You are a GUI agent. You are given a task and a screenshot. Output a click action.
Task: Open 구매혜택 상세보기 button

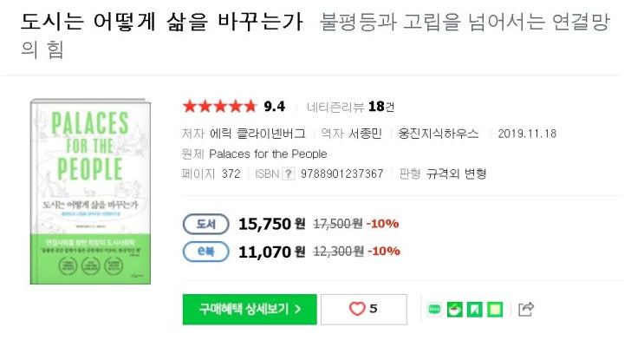pos(250,309)
